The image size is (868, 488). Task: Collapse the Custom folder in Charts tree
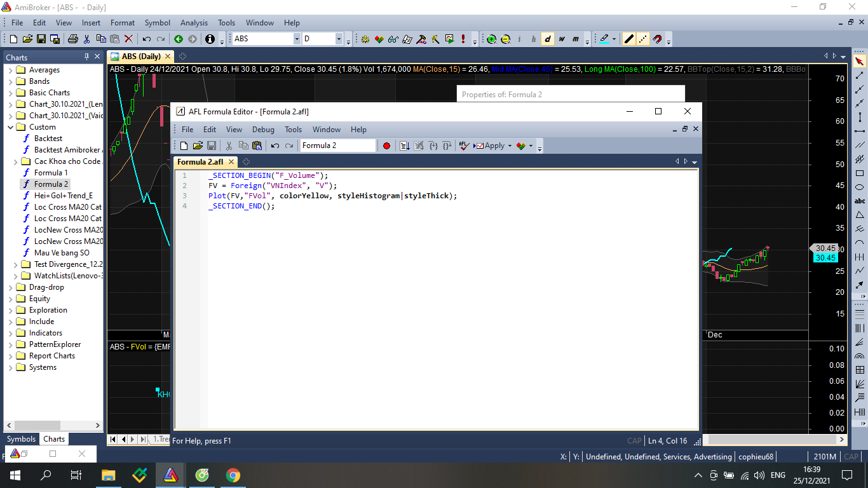pos(10,127)
